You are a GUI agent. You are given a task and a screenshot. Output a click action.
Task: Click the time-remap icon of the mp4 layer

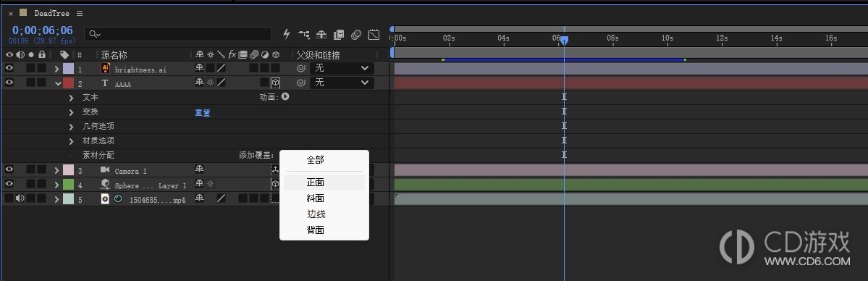click(x=118, y=199)
